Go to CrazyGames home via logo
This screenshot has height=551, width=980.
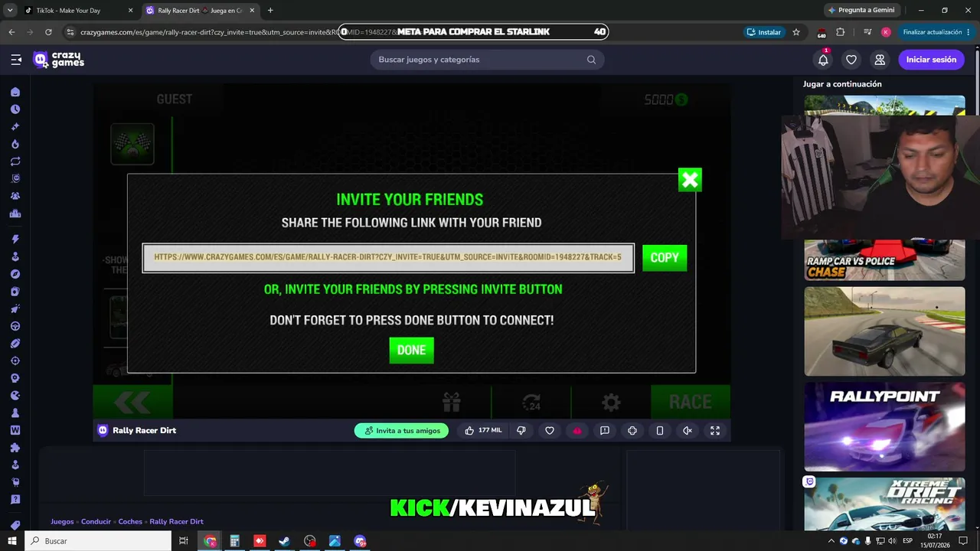[x=59, y=60]
